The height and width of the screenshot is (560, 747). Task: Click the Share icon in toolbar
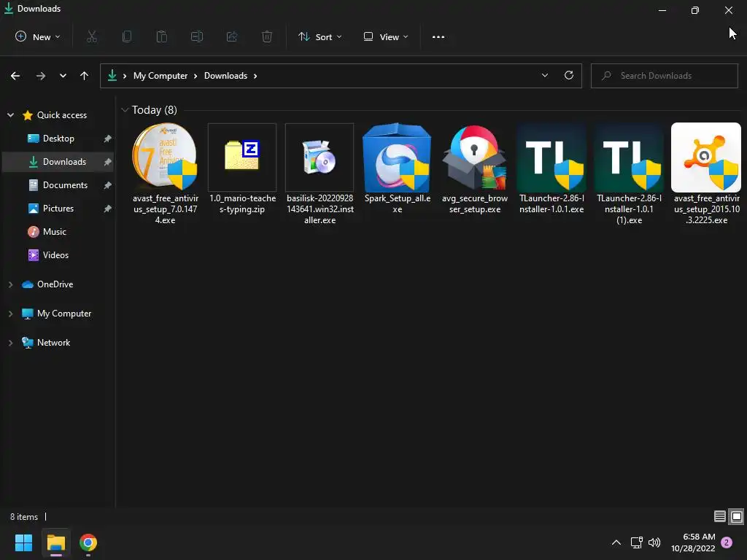point(232,36)
